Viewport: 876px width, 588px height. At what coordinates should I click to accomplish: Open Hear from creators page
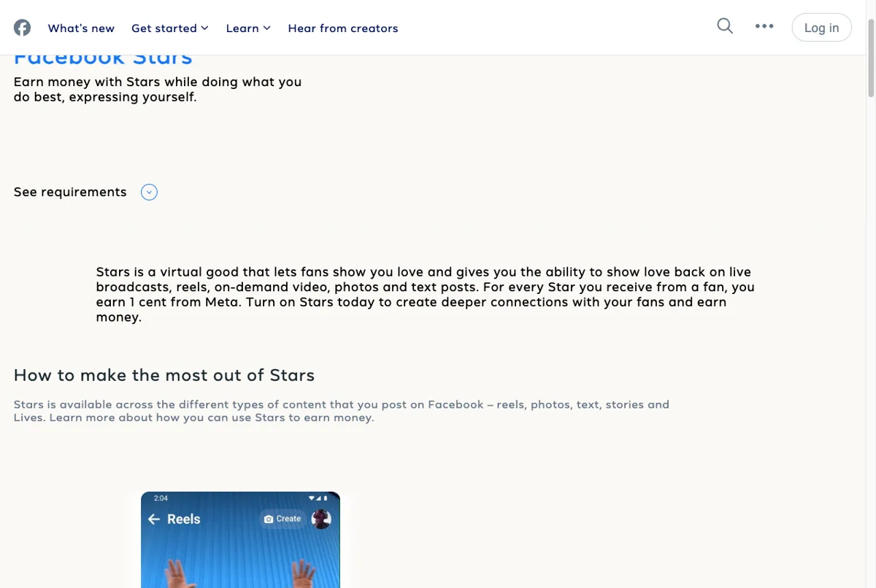pos(343,28)
